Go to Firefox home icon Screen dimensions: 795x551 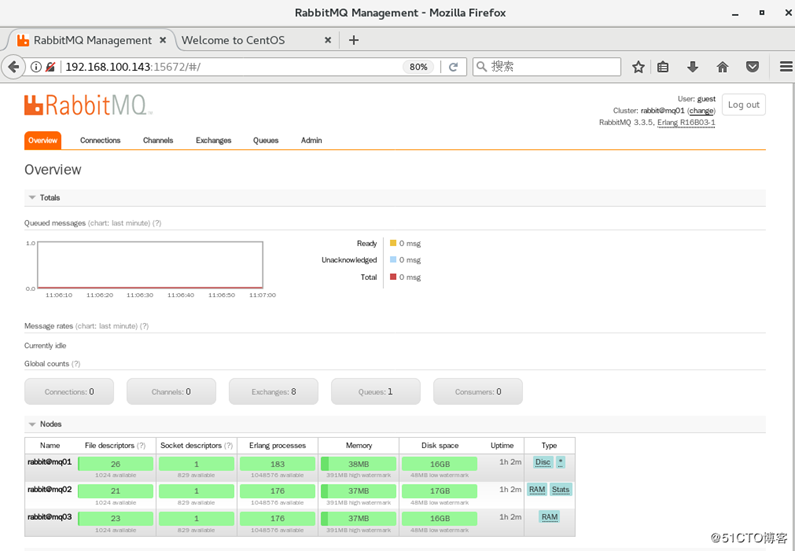(722, 66)
